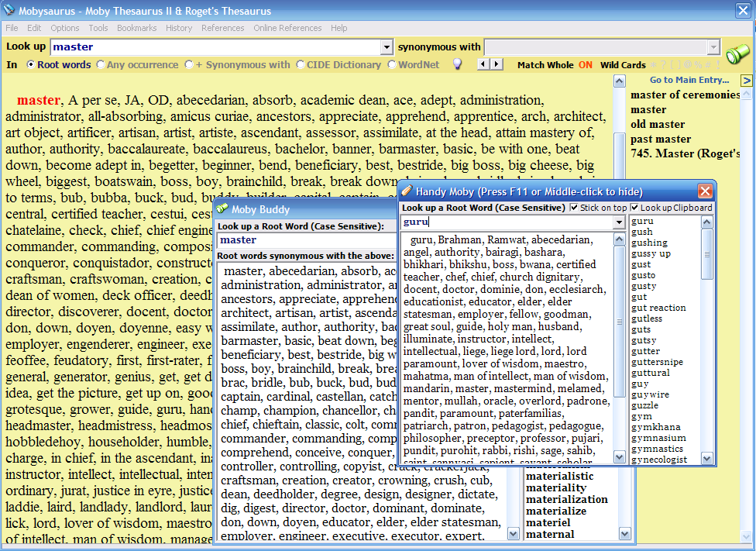756x551 pixels.
Task: Open the File menu
Action: 12,28
